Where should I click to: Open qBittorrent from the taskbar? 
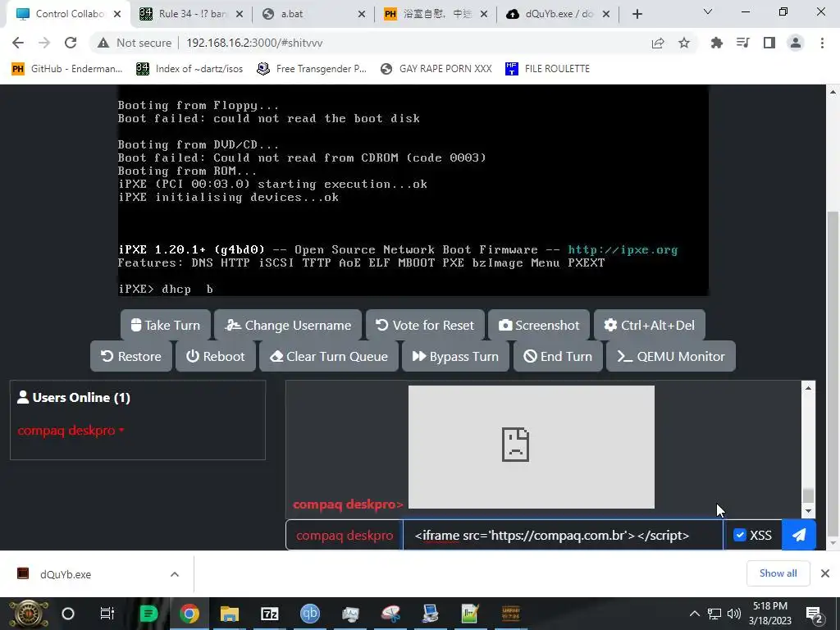click(309, 614)
